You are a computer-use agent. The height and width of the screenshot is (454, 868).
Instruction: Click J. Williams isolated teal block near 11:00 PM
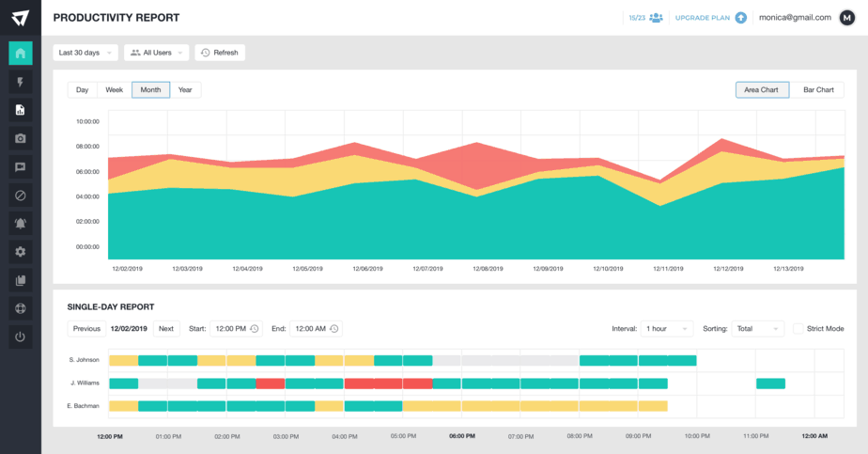click(770, 384)
